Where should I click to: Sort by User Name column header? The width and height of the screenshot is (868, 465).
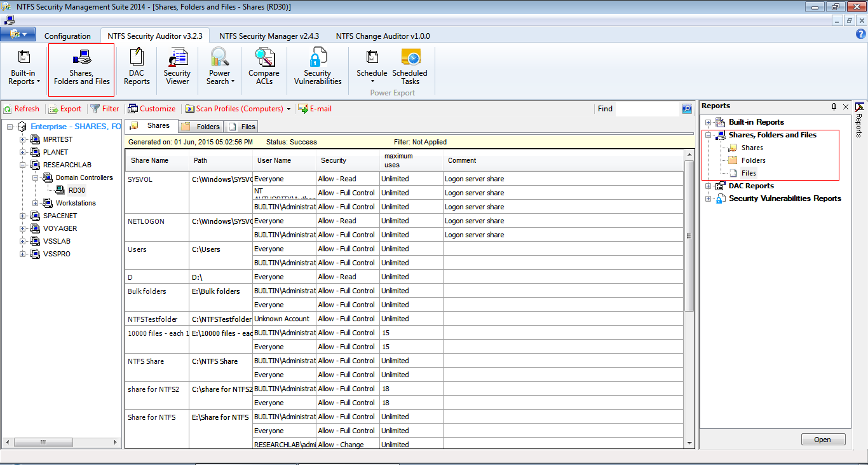click(x=284, y=161)
